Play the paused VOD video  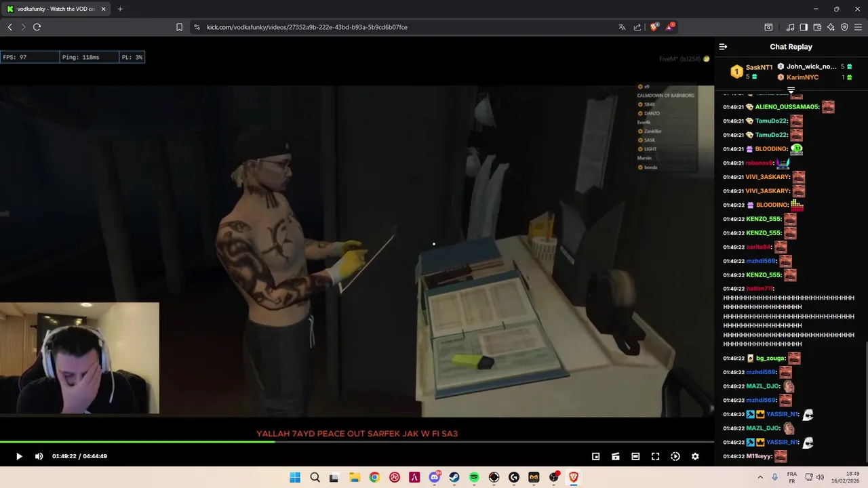click(19, 457)
